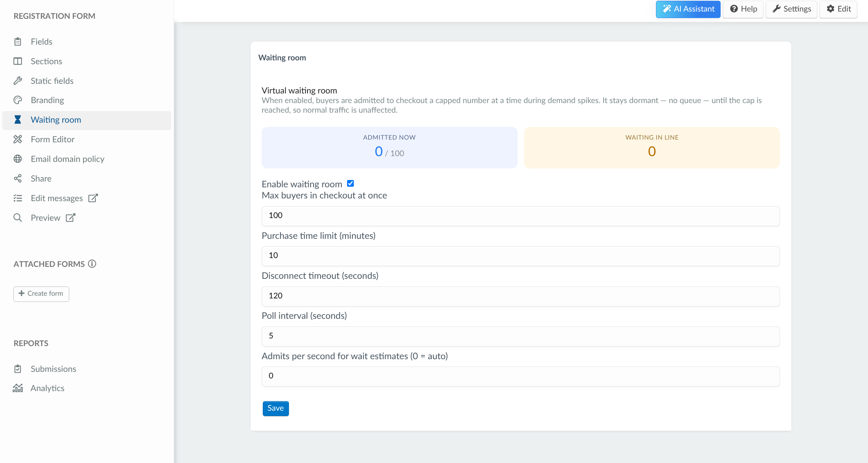Open the Fields menu item

[x=87, y=42]
